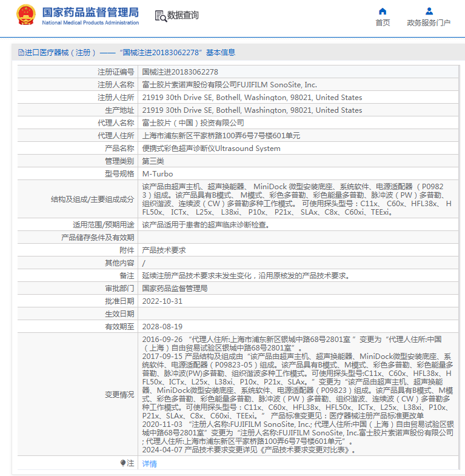Screen dimensions: 465x476
Task: Click the NMPA national emblem logo
Action: click(x=26, y=15)
